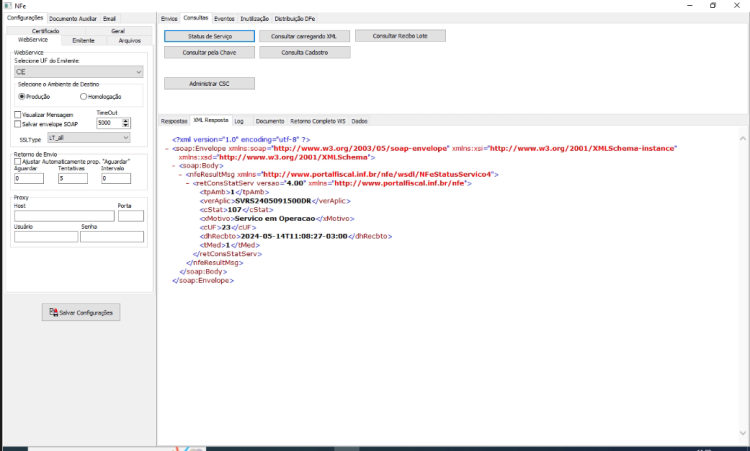Collapse the retConsStatServ XML node
The height and width of the screenshot is (451, 750).
coord(188,184)
